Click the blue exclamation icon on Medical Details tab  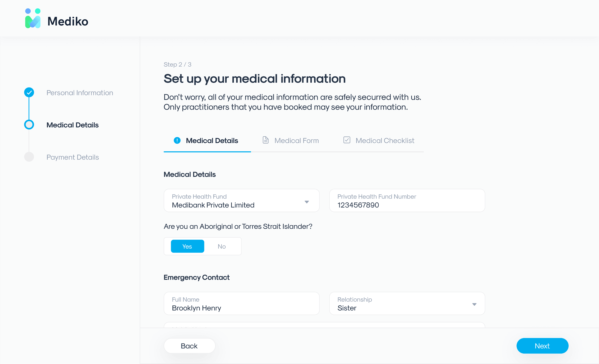click(177, 141)
